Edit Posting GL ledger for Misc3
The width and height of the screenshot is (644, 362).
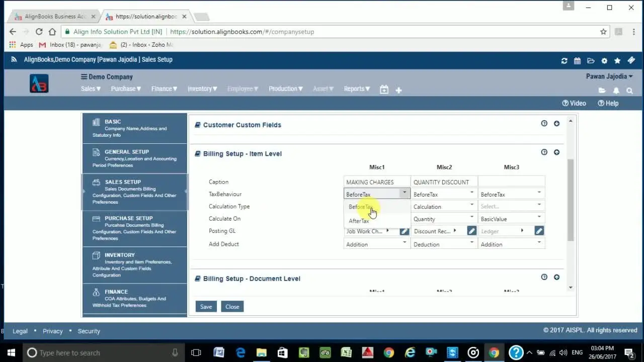[539, 231]
